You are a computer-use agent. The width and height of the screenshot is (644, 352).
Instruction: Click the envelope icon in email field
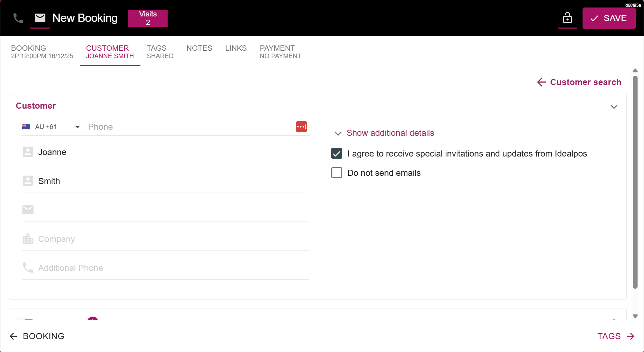pos(28,209)
